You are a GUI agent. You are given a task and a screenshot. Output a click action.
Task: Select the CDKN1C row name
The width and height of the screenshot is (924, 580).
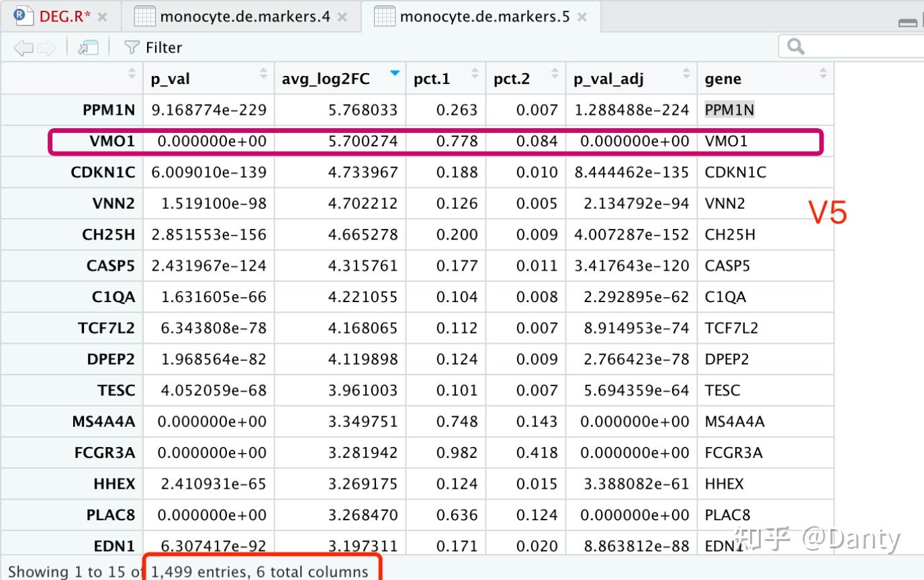point(103,173)
